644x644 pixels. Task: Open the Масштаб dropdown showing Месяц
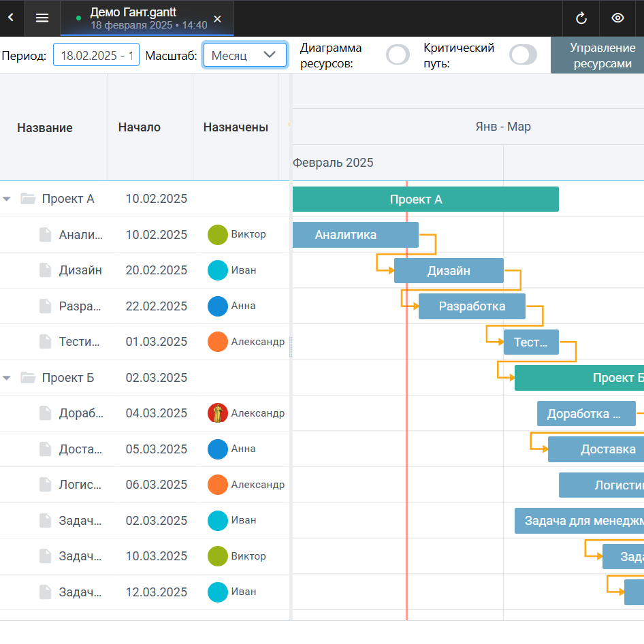(244, 55)
